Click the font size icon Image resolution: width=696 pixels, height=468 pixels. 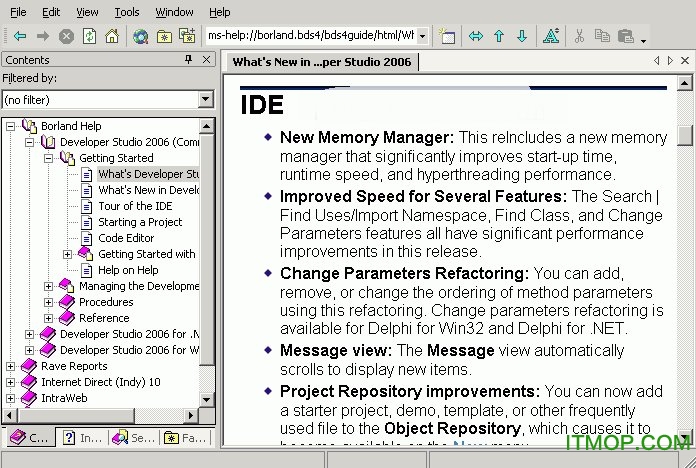(551, 36)
